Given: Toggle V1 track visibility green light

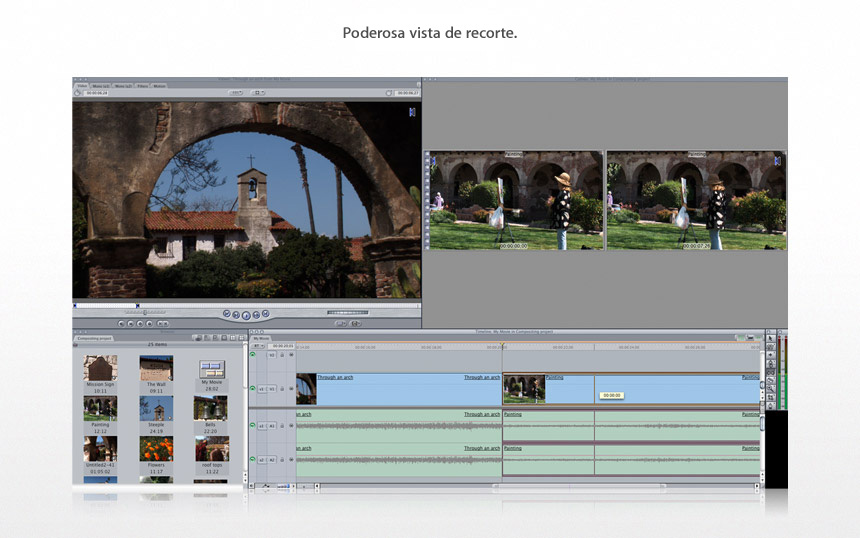Looking at the screenshot, I should (252, 388).
